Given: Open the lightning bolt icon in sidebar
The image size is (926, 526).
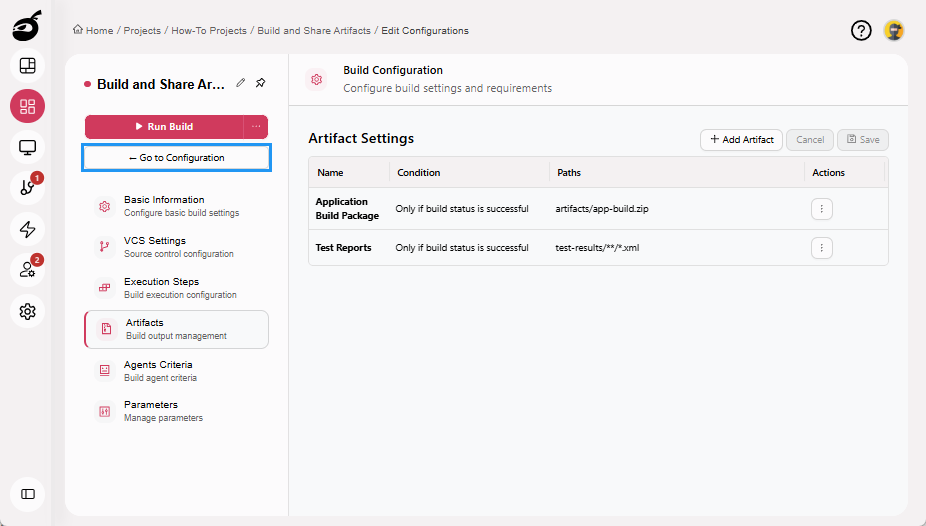Looking at the screenshot, I should tap(28, 229).
